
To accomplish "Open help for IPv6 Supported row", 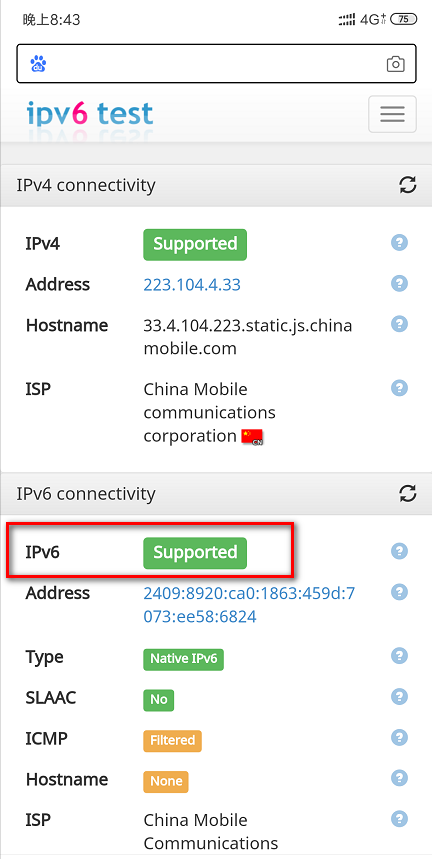I will 400,551.
